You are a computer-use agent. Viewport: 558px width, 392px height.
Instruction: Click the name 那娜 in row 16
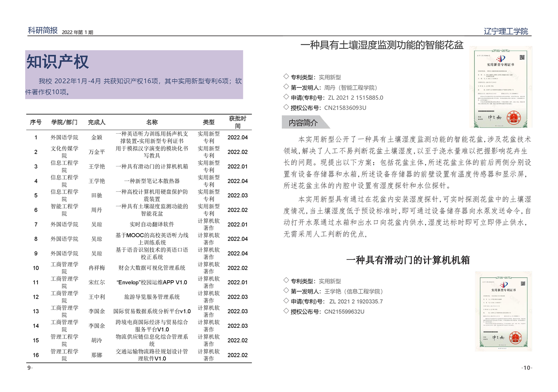click(97, 355)
